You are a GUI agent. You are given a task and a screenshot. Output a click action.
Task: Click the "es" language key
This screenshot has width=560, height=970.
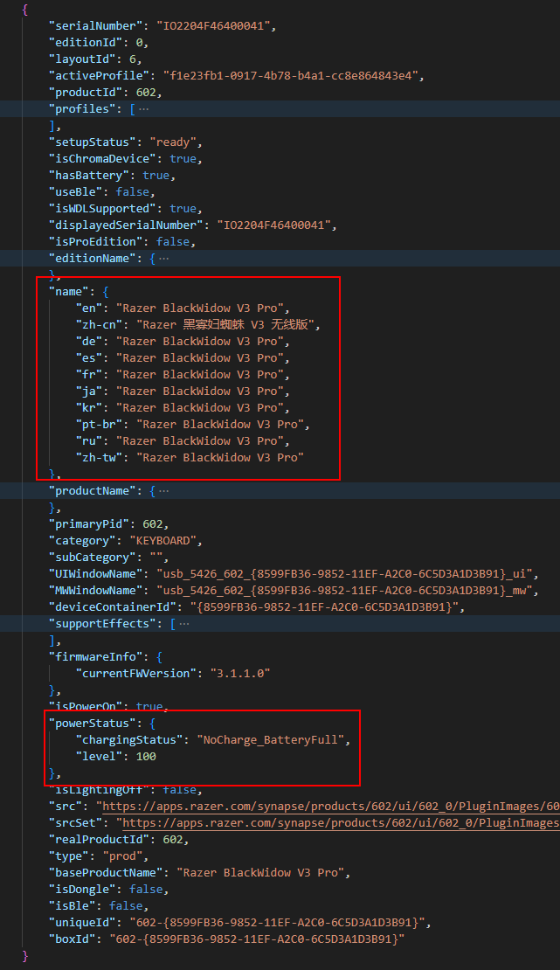pyautogui.click(x=89, y=357)
